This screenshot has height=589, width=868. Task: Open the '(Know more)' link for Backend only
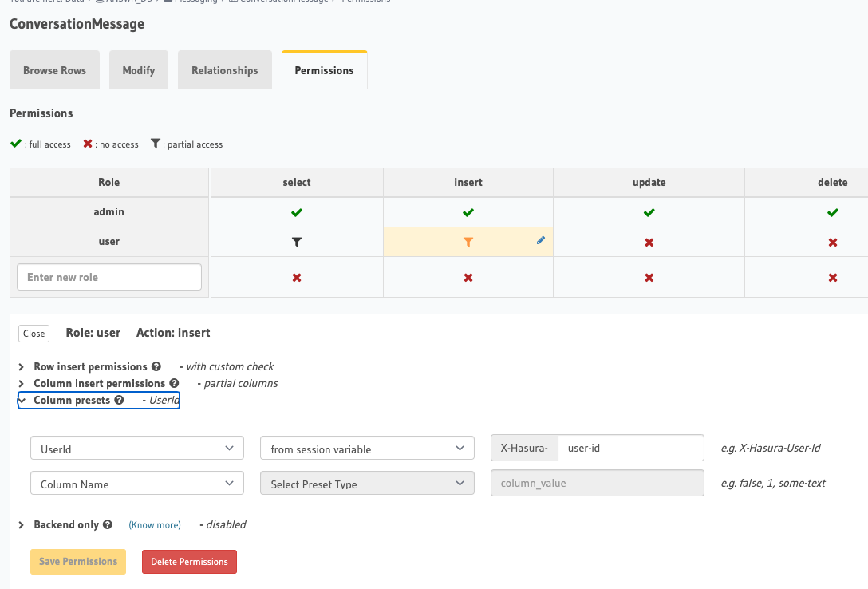[155, 524]
